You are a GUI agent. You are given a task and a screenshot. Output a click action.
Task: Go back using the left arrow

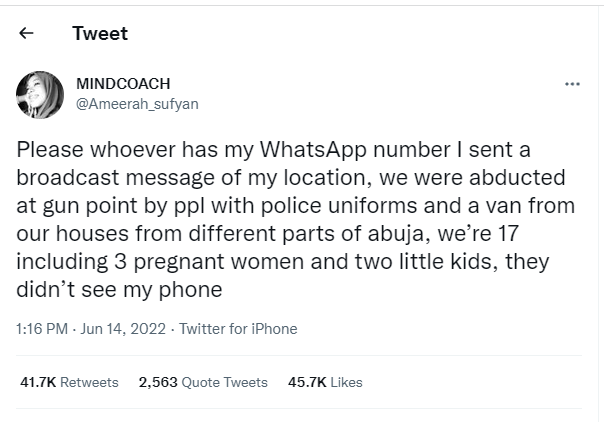pos(26,33)
